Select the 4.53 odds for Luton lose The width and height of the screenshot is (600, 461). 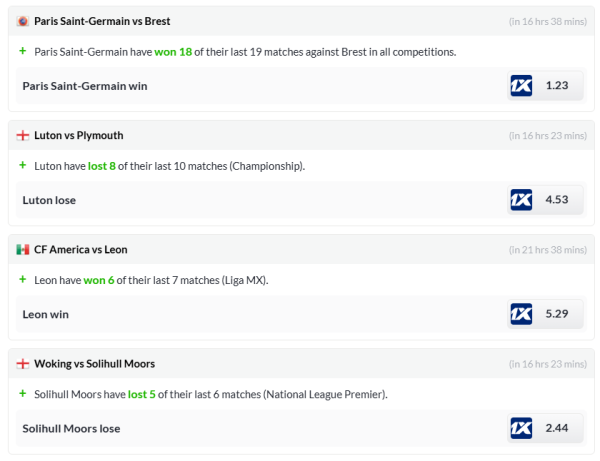click(x=557, y=200)
